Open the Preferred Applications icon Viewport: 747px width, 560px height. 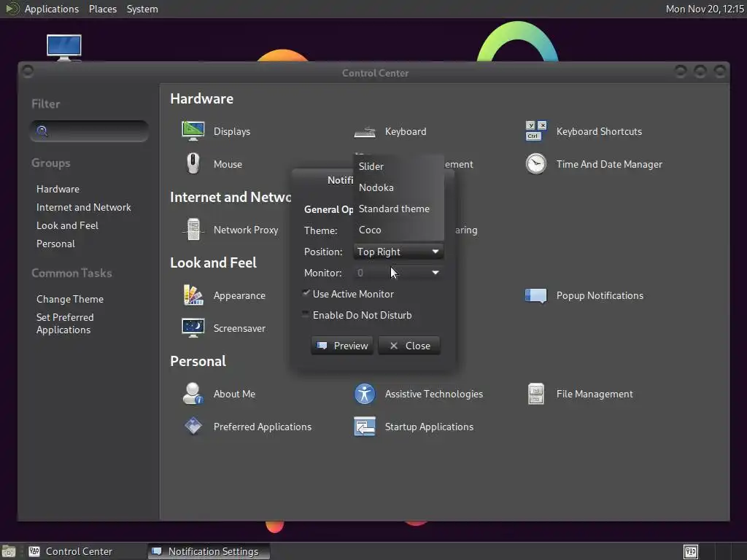click(193, 427)
